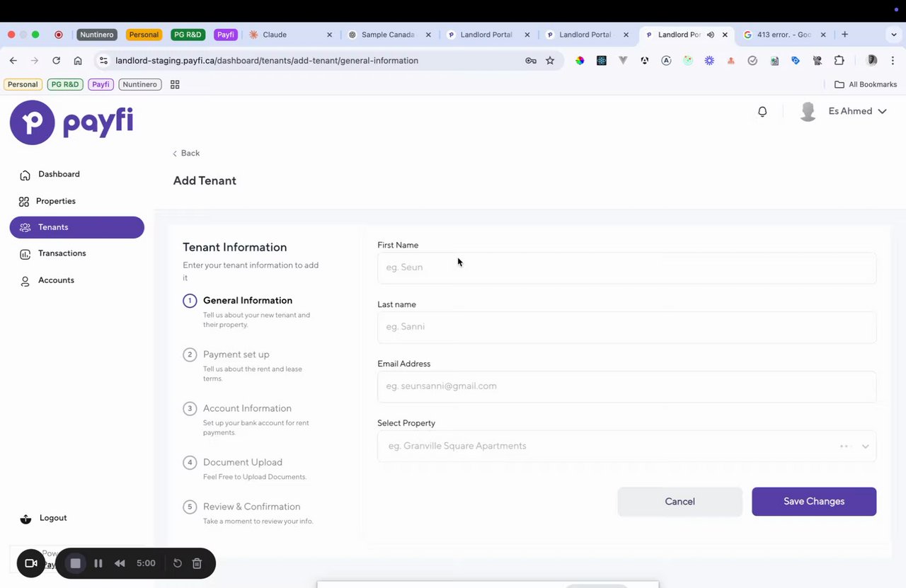The width and height of the screenshot is (906, 588).
Task: Click the Save Changes button
Action: pyautogui.click(x=814, y=502)
